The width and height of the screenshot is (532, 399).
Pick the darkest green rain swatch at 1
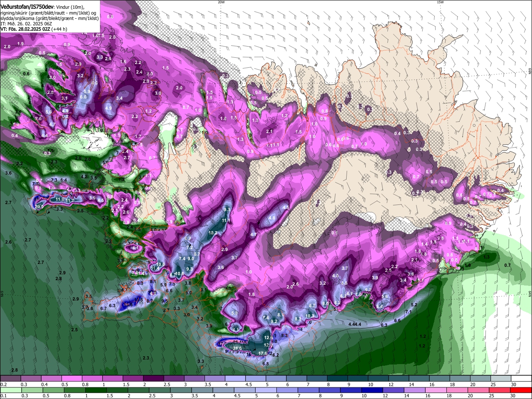click(95, 390)
